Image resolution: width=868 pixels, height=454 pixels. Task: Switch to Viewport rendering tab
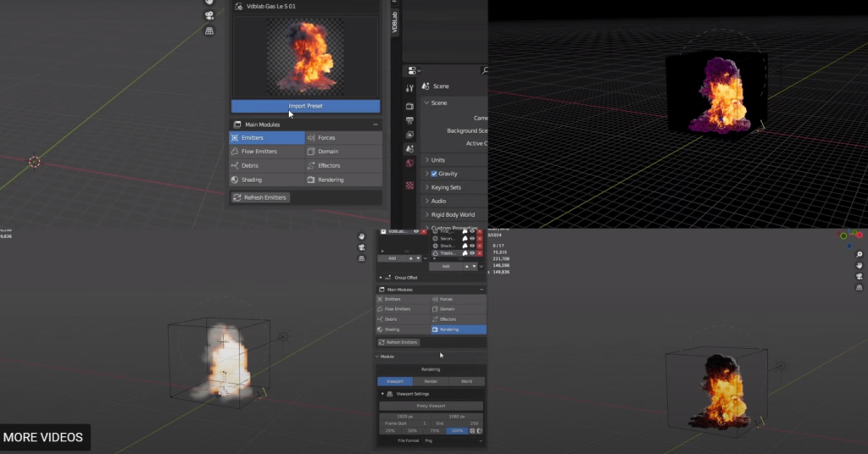395,381
